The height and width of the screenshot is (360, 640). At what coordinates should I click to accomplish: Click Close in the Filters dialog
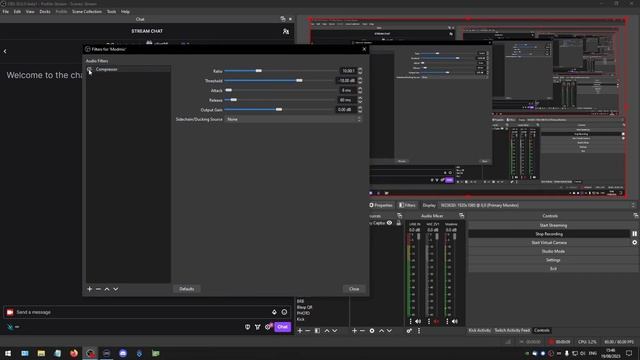click(354, 289)
